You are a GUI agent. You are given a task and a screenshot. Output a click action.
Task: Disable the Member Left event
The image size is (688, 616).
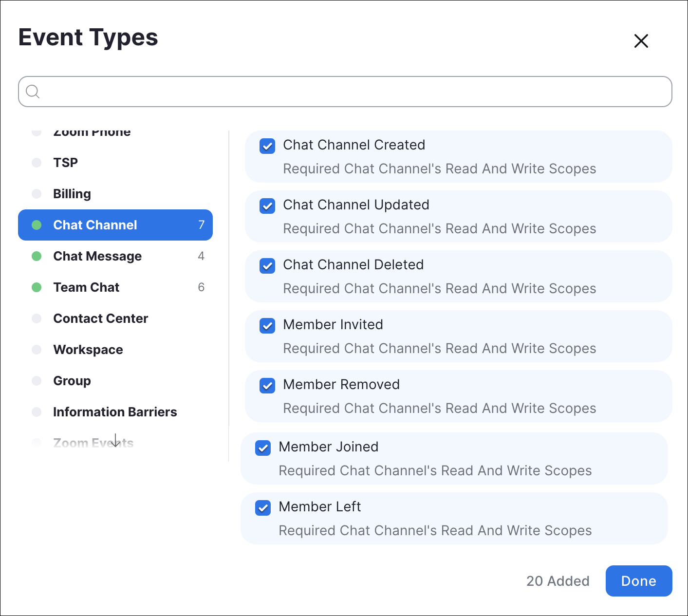263,508
